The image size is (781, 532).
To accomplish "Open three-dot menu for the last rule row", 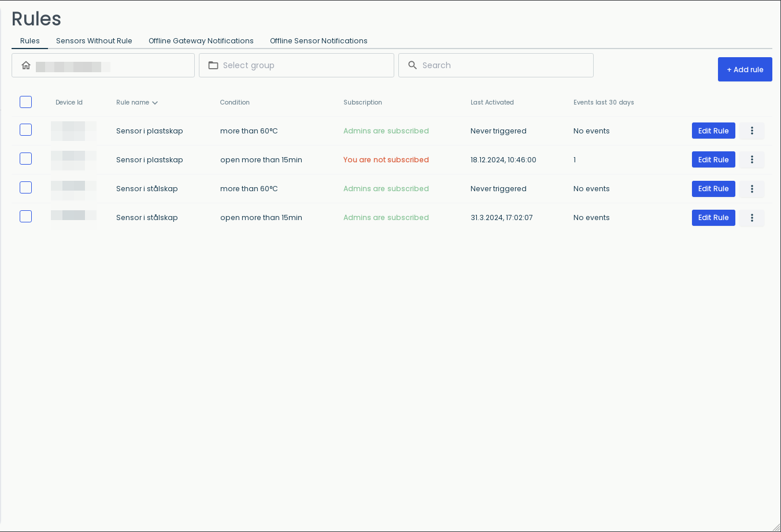I will tap(752, 218).
